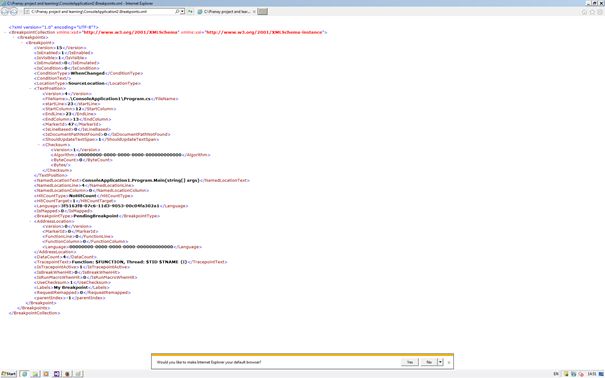The image size is (605, 378).
Task: Click the fifth taskbar icon after Start
Action: click(x=68, y=374)
